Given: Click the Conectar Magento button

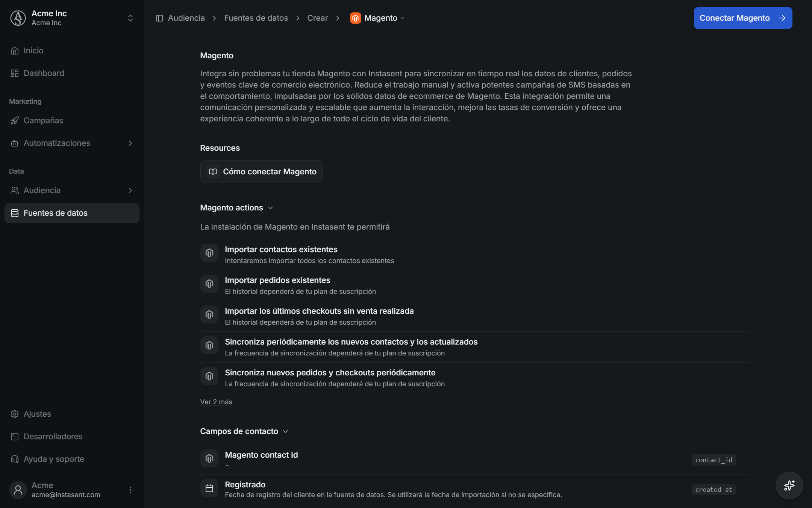Looking at the screenshot, I should (x=743, y=18).
